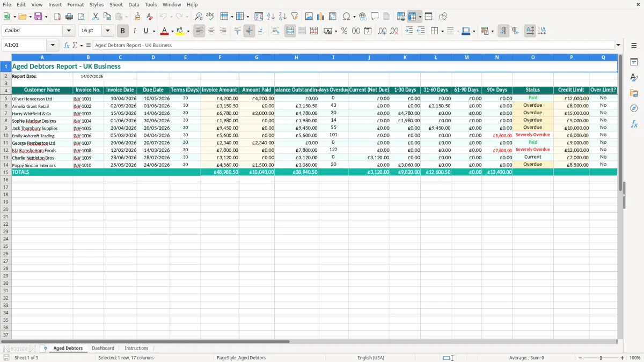644x362 pixels.
Task: Click the Customer Name column header cell
Action: click(x=42, y=90)
